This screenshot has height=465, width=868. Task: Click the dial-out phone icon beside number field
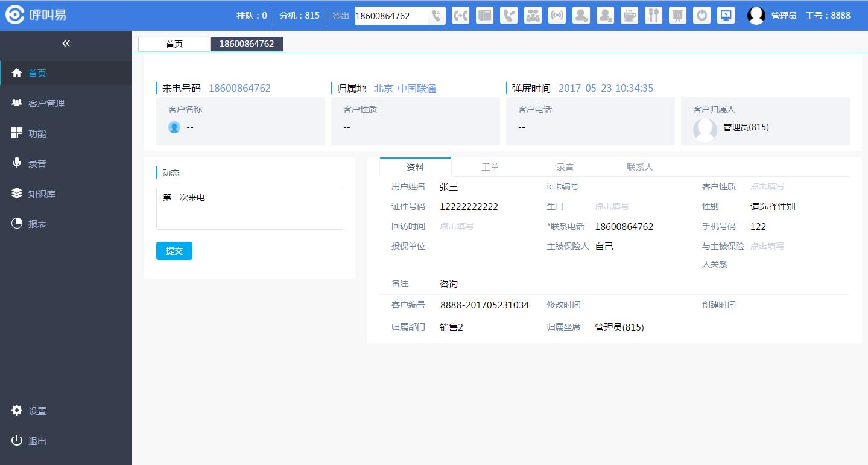437,16
